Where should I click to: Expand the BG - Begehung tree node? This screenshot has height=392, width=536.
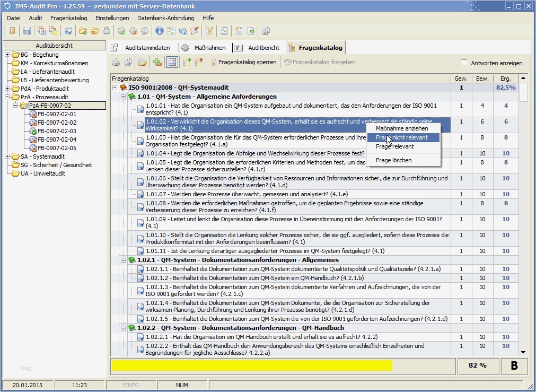coord(7,55)
